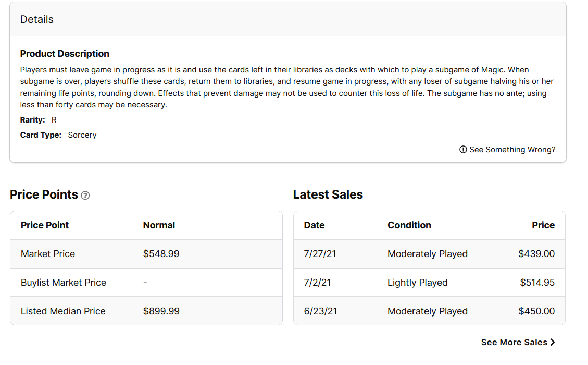Click the Lightly Played condition entry
This screenshot has height=365, width=588.
point(417,283)
